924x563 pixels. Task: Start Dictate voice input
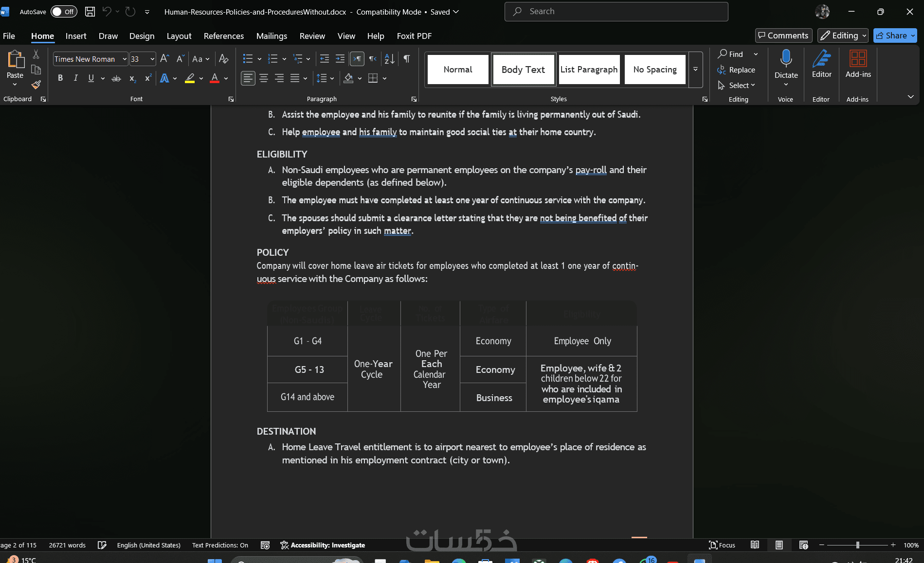[786, 64]
